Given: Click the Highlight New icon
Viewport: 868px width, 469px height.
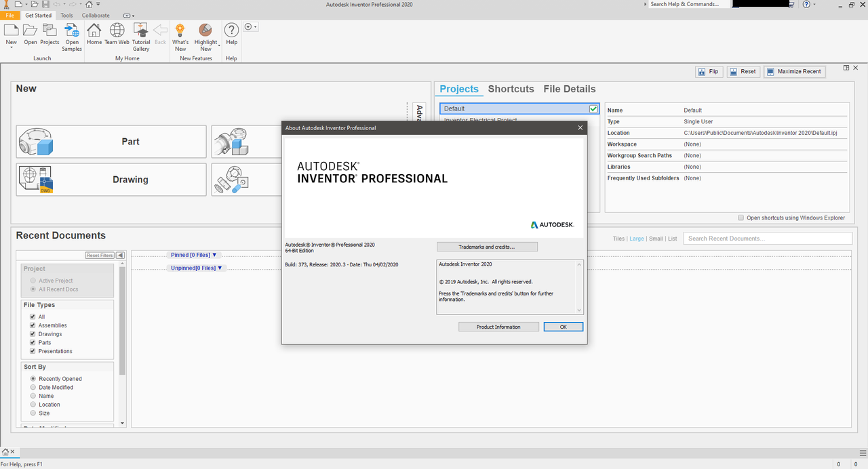Looking at the screenshot, I should point(205,30).
